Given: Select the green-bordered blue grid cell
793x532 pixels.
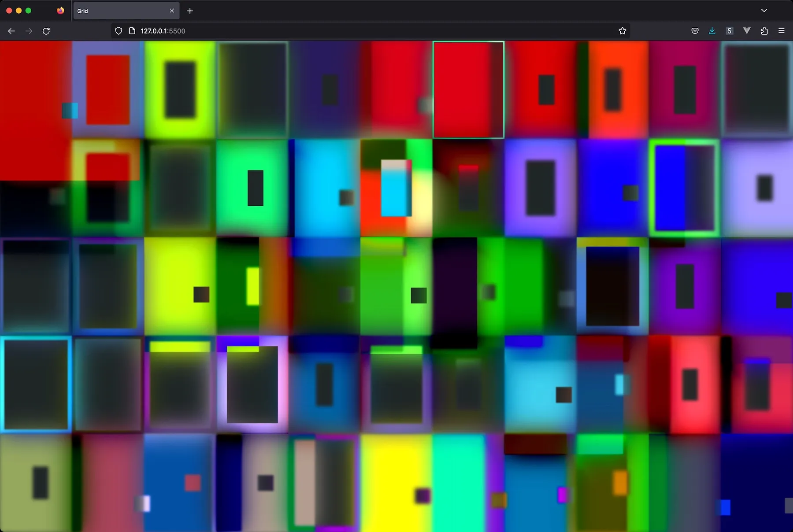Looking at the screenshot, I should pos(684,188).
